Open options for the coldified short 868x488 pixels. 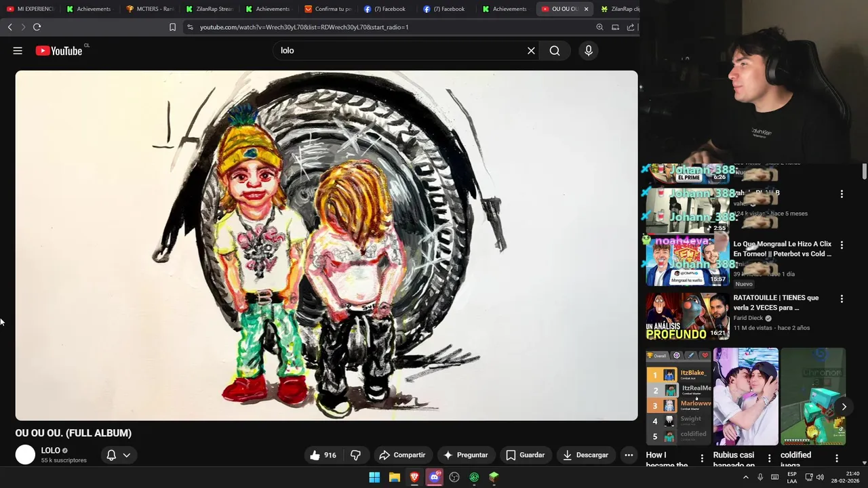(x=836, y=458)
